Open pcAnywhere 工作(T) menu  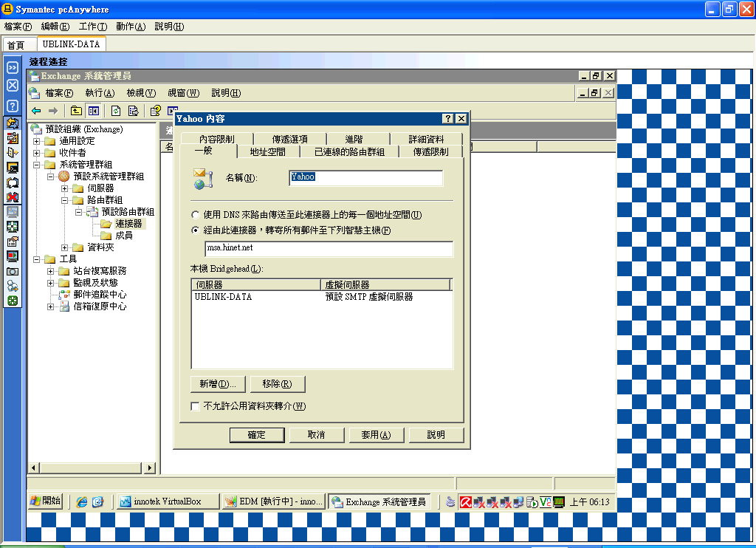92,27
